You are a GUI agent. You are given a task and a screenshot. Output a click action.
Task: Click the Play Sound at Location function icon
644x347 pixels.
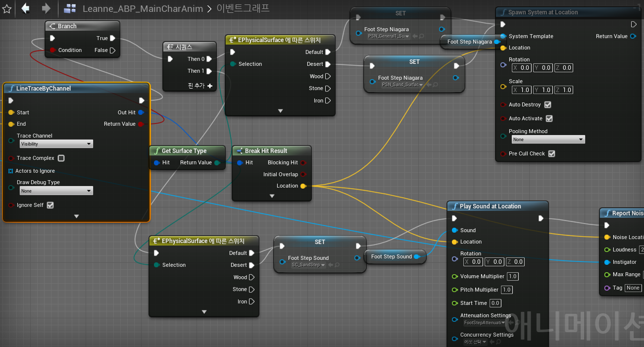click(x=456, y=206)
